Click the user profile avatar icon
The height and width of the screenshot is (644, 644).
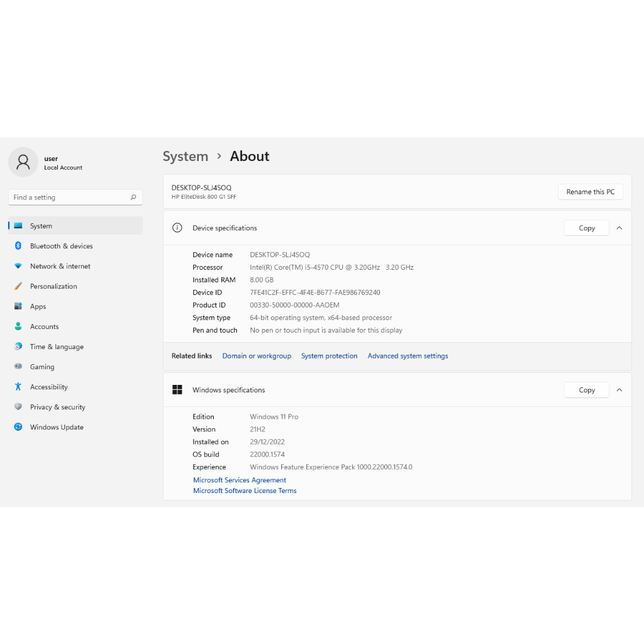(23, 162)
